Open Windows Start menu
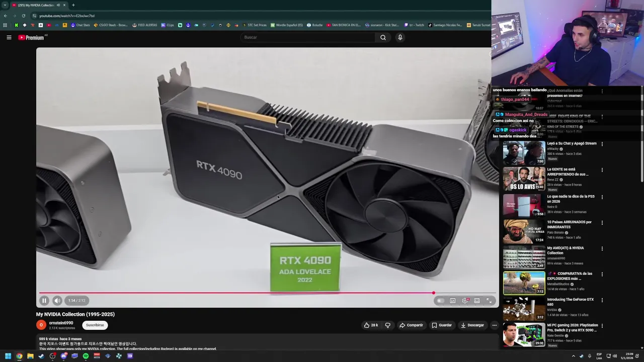 point(8,356)
